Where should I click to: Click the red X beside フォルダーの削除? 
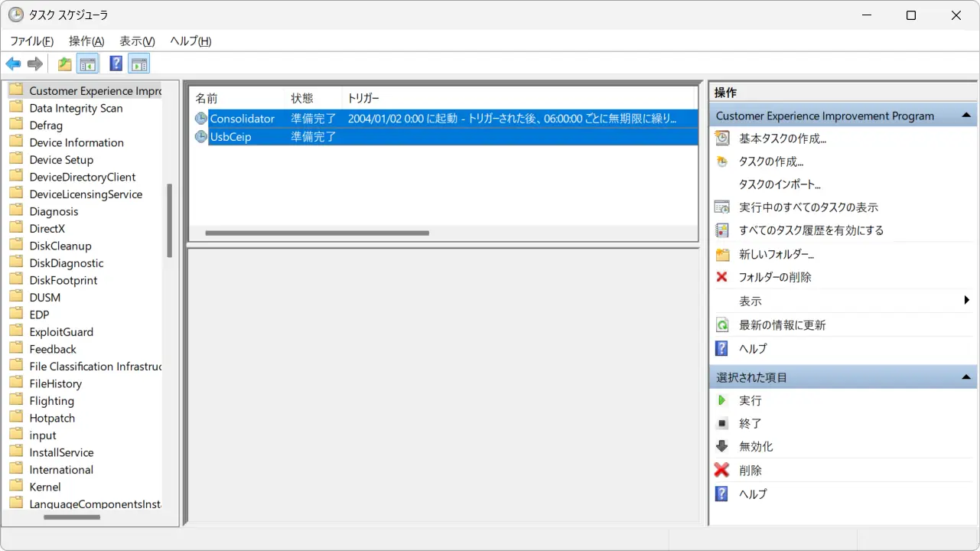tap(721, 277)
